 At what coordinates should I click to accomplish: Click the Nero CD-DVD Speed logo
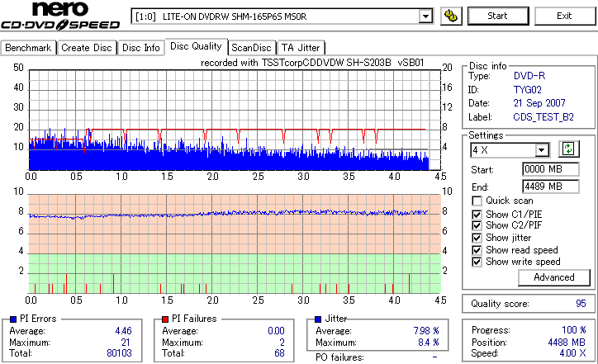tap(59, 16)
